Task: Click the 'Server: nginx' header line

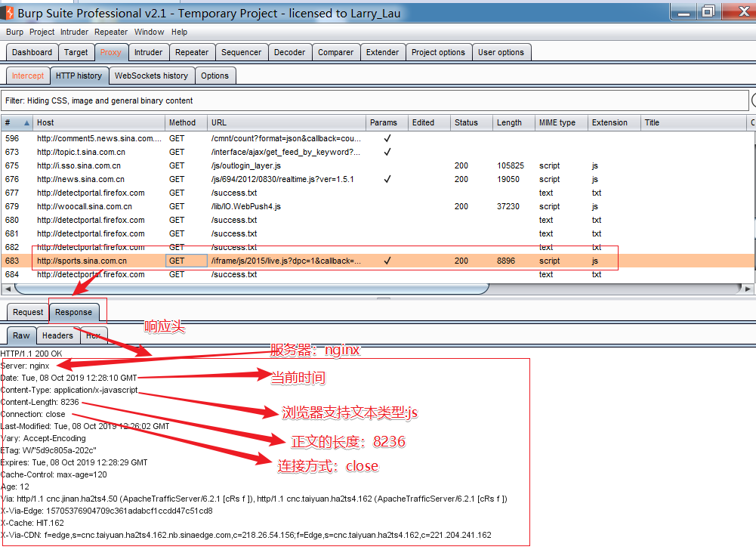Action: point(25,366)
